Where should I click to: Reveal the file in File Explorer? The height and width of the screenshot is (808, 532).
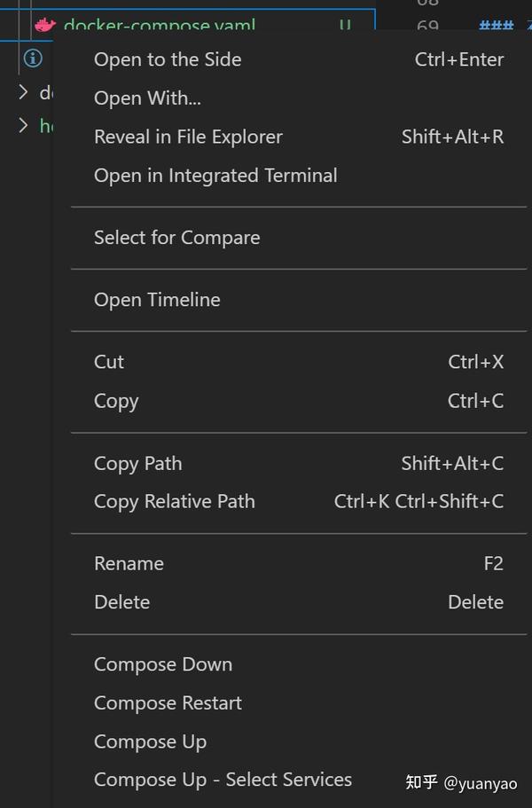(188, 137)
